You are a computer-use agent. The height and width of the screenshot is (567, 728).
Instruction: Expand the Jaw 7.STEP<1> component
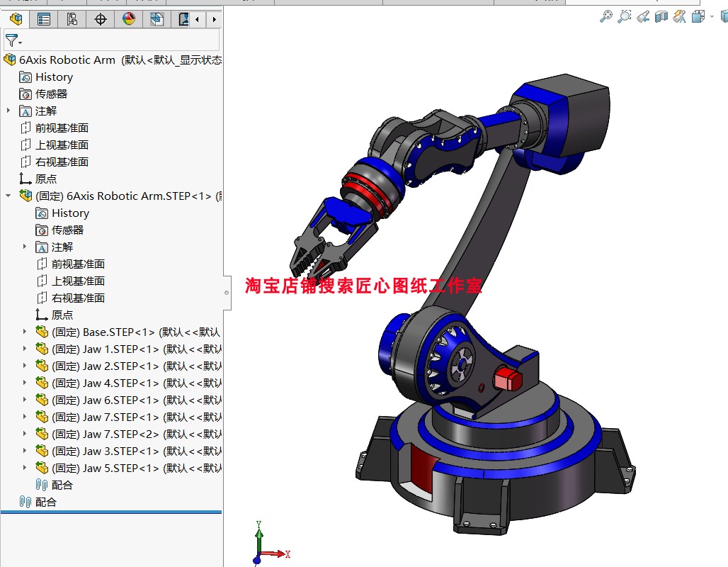[25, 417]
